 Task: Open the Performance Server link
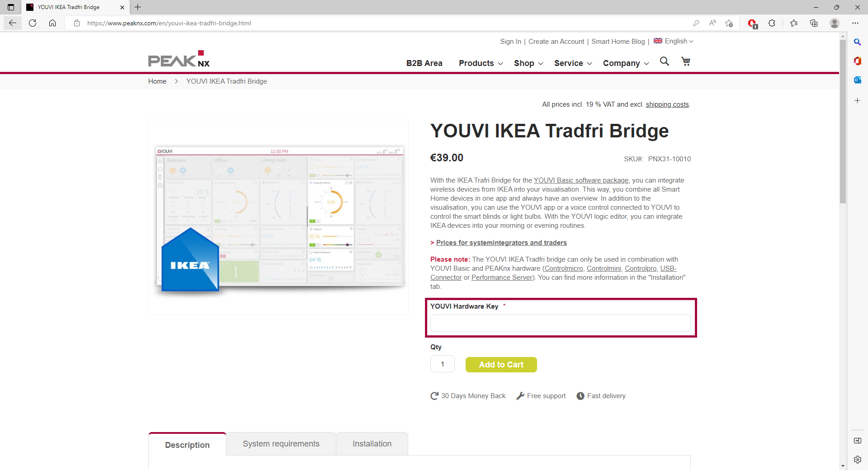(x=502, y=277)
